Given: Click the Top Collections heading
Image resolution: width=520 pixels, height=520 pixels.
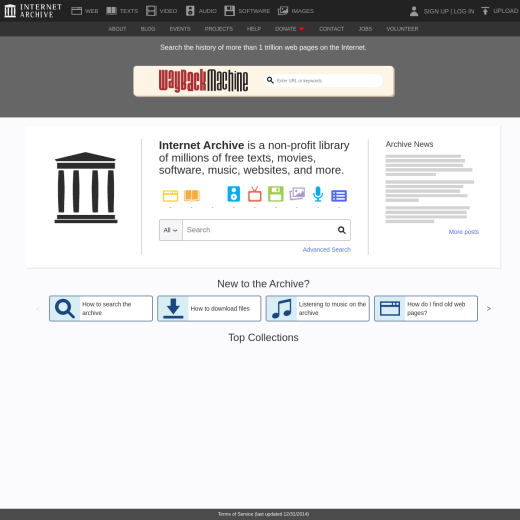Looking at the screenshot, I should point(263,338).
